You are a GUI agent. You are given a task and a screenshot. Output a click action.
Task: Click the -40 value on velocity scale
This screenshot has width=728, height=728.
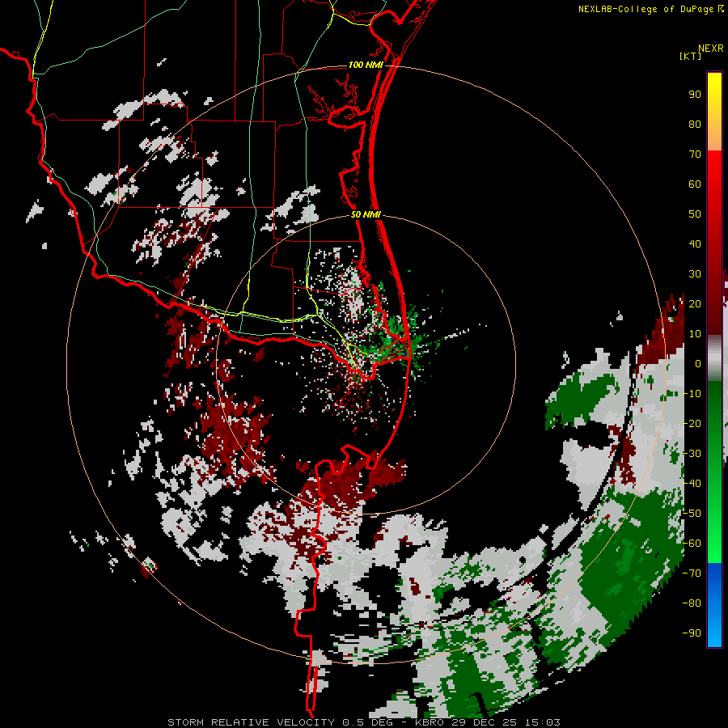click(x=692, y=484)
